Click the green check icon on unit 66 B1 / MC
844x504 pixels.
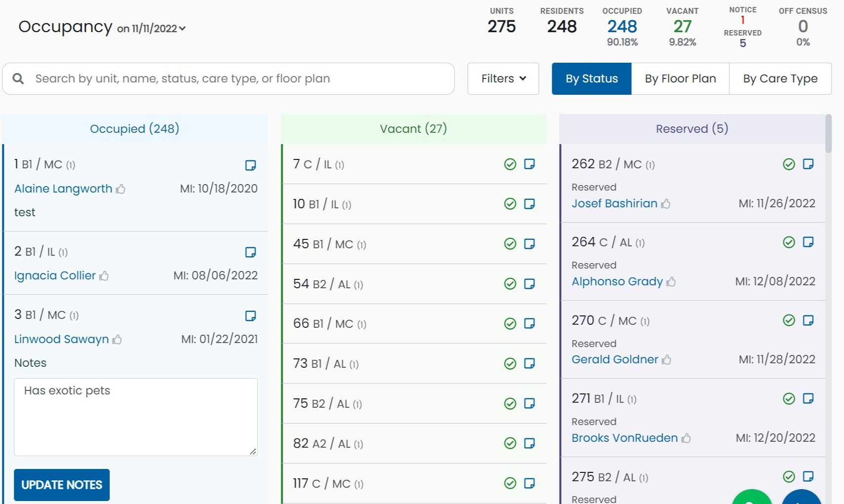(510, 323)
